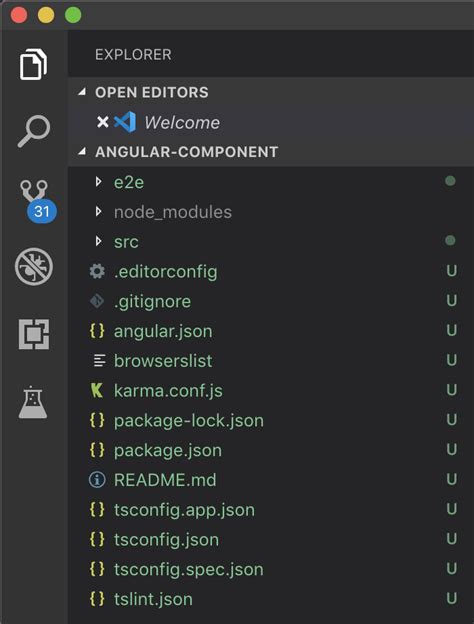Viewport: 474px width, 624px height.
Task: Click the yellow minimize window button
Action: (x=46, y=15)
